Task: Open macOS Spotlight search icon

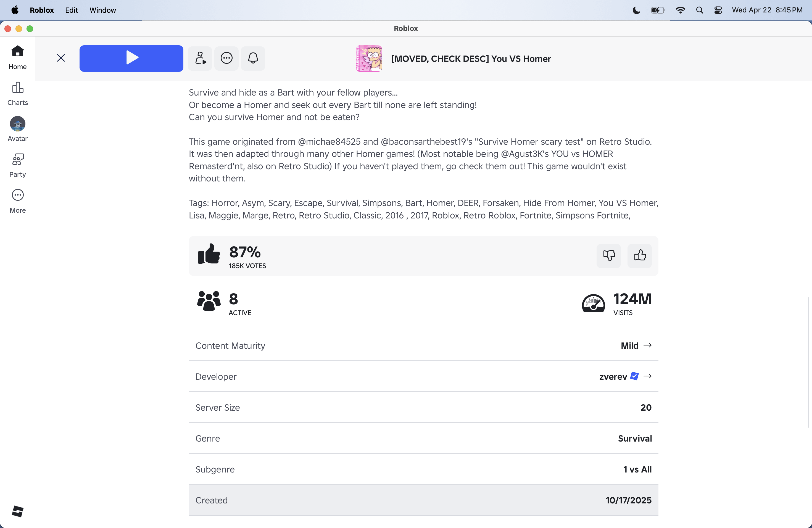Action: (699, 10)
